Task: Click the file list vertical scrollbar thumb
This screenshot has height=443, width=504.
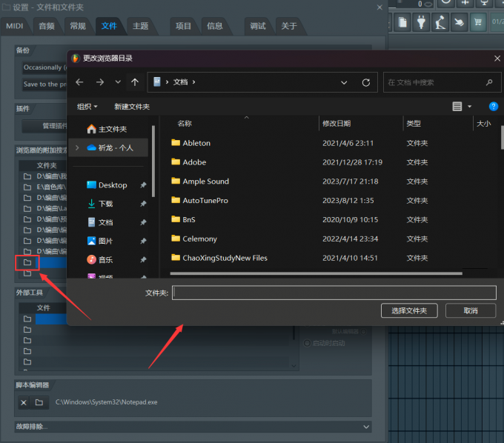Action: click(502, 138)
